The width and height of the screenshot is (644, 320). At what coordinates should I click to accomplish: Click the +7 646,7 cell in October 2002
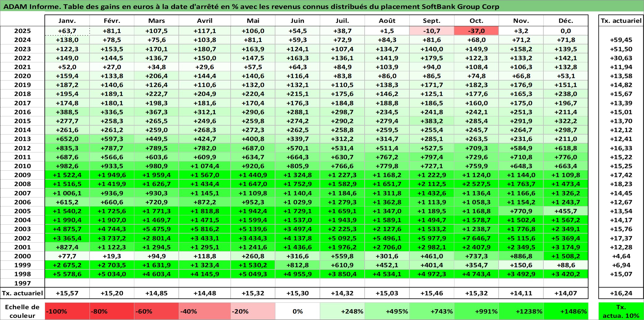pos(476,238)
